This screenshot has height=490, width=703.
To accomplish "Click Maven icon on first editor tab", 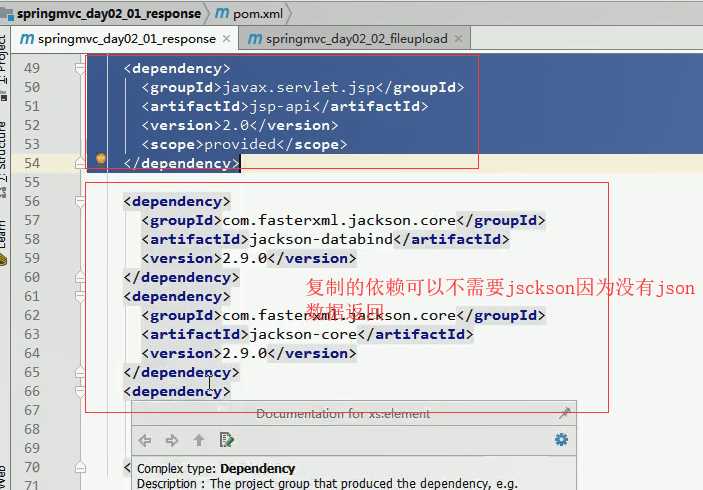I will [27, 39].
